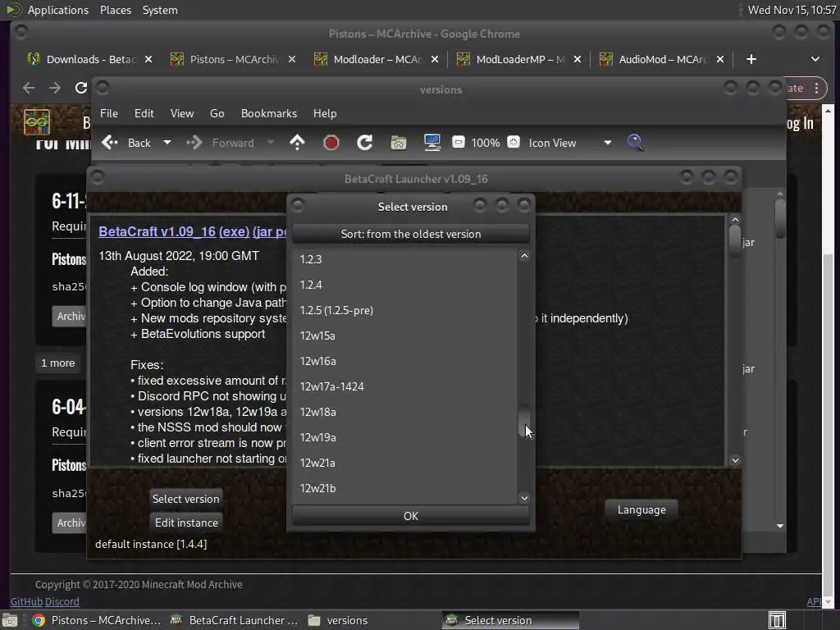
Task: Click version list scroll down arrow
Action: click(x=524, y=498)
